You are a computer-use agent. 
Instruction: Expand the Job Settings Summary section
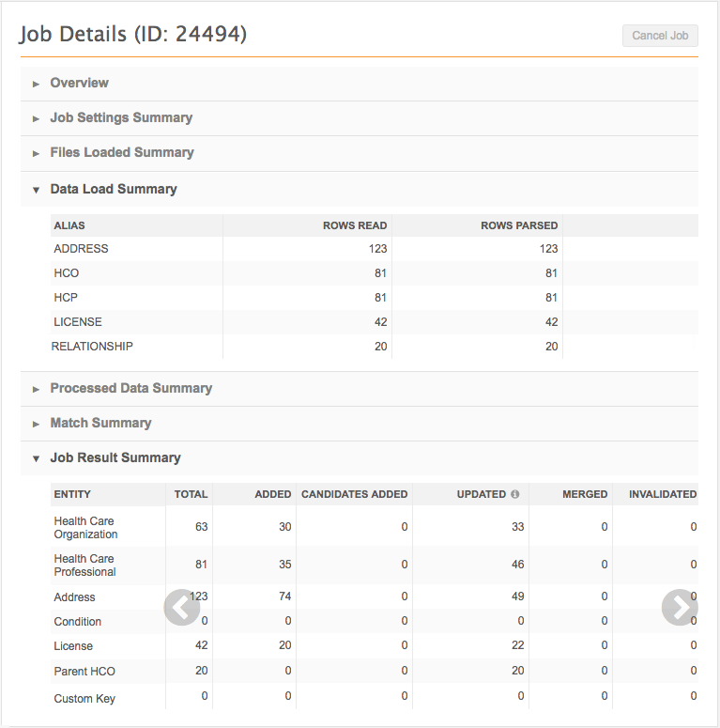pos(121,118)
